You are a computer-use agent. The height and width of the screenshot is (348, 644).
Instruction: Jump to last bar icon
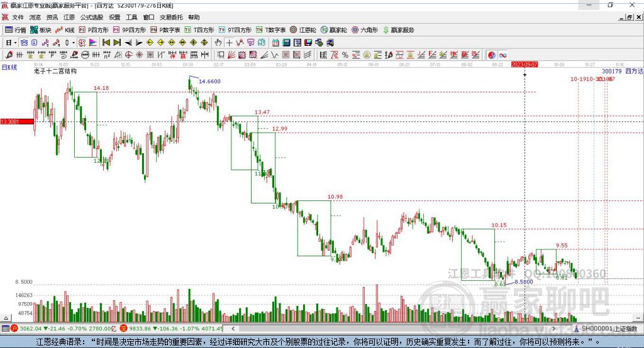pyautogui.click(x=117, y=43)
